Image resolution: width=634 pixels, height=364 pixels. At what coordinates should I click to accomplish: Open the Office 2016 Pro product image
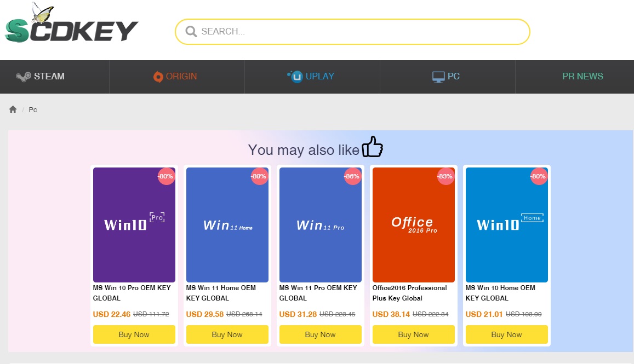point(414,224)
